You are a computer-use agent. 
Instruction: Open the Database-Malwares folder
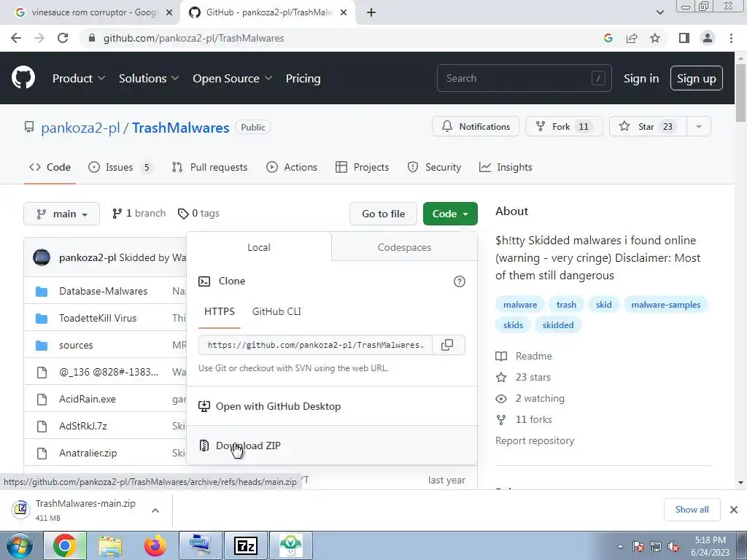[103, 291]
